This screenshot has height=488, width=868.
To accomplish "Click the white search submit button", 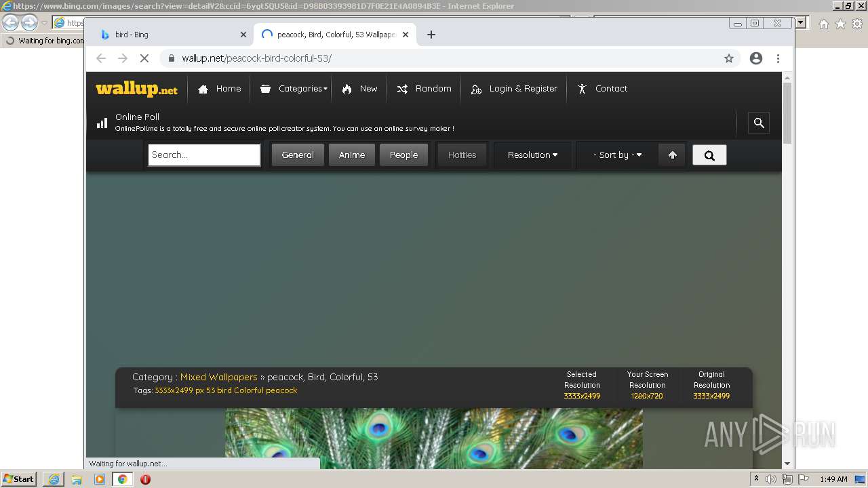I will tap(709, 155).
